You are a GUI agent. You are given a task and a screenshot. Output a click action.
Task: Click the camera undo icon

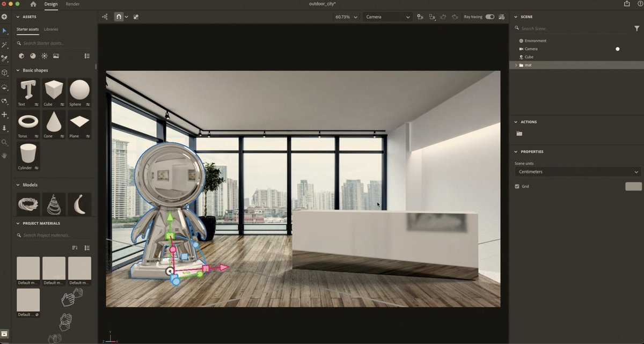pos(443,17)
